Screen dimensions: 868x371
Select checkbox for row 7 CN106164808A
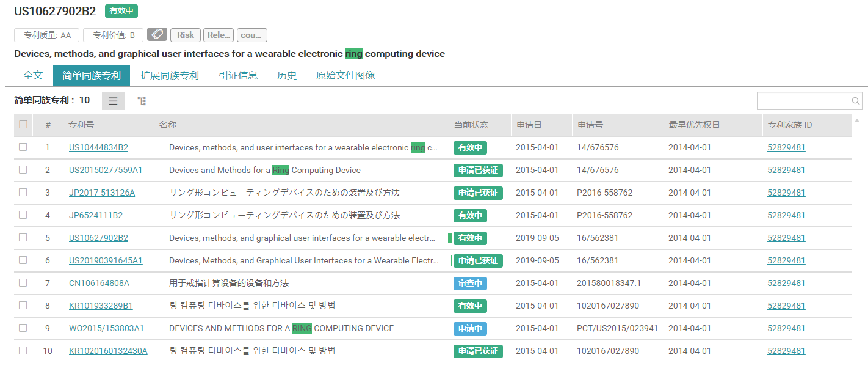coord(23,283)
